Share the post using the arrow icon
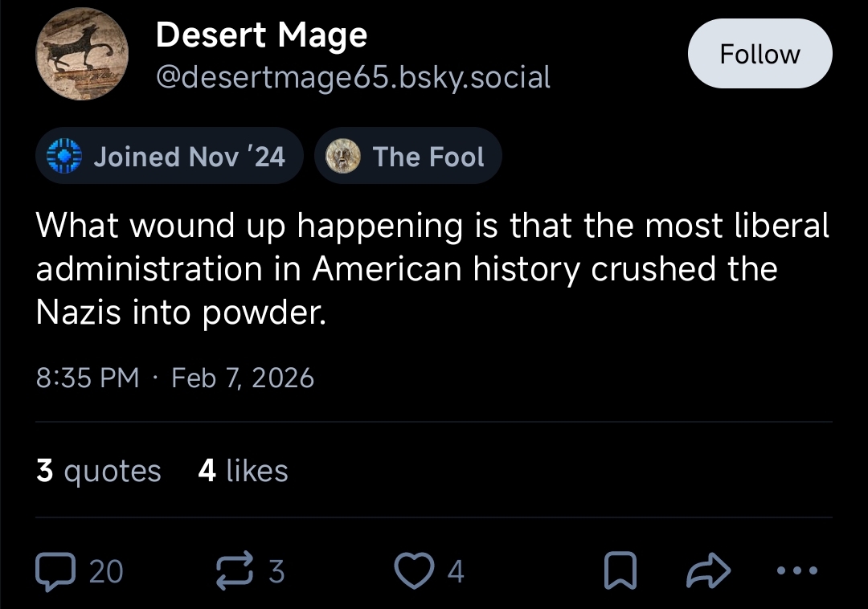Viewport: 868px width, 609px height. click(x=708, y=571)
